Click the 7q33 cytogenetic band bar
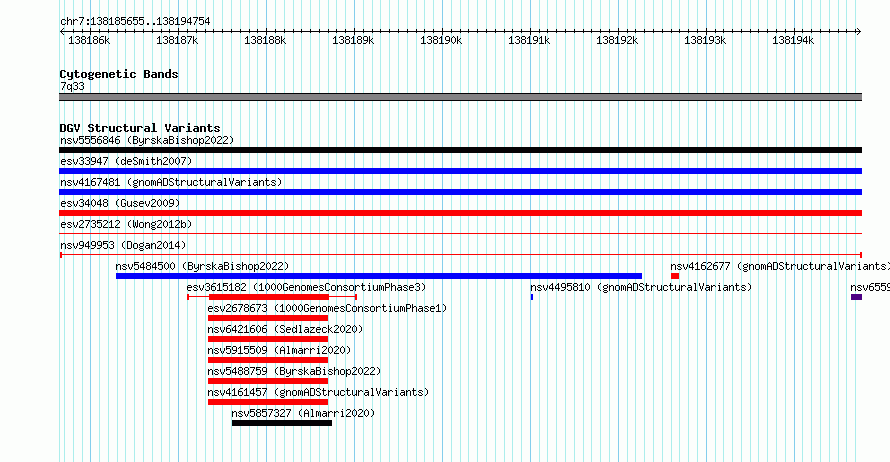The width and height of the screenshot is (890, 462). tap(460, 97)
